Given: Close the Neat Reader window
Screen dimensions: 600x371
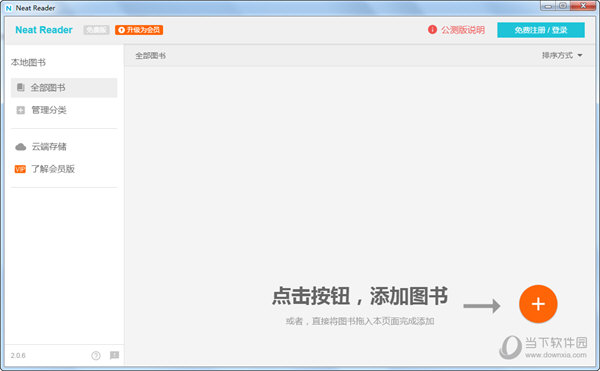Looking at the screenshot, I should click(x=583, y=6).
